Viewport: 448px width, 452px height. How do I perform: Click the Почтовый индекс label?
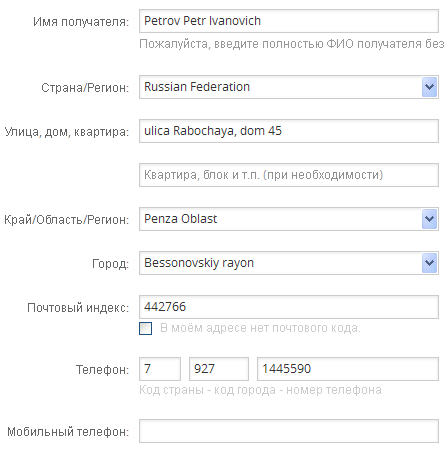(78, 308)
